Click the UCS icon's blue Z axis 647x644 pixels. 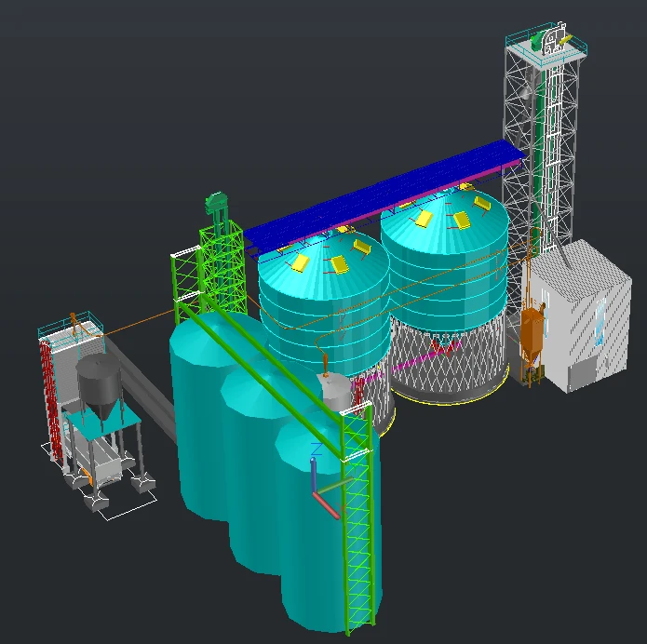pos(314,476)
